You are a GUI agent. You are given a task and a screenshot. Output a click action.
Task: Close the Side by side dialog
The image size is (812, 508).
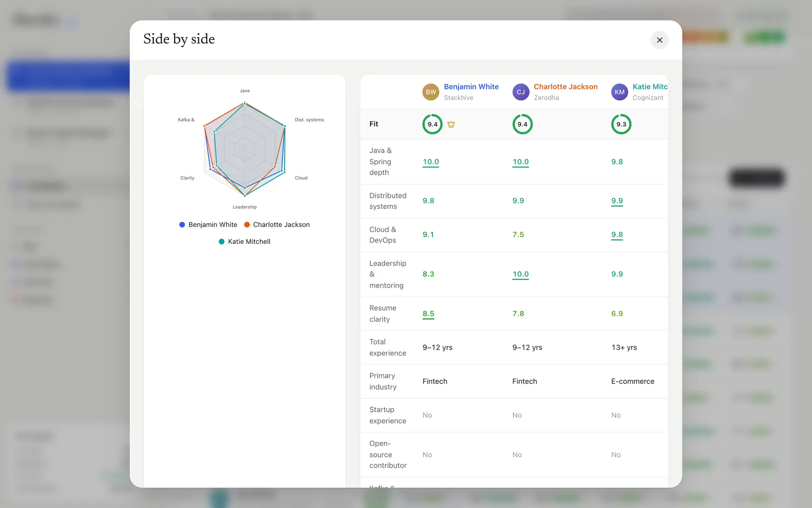(x=660, y=40)
